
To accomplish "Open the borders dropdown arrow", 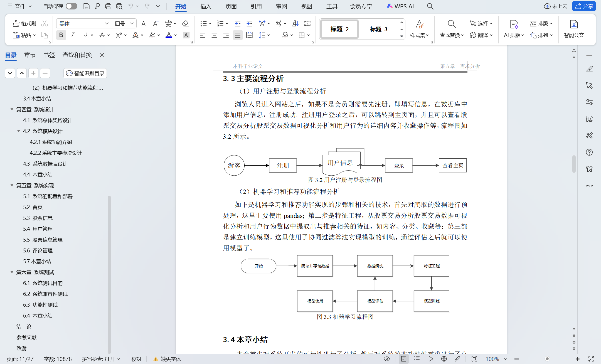I will click(309, 35).
